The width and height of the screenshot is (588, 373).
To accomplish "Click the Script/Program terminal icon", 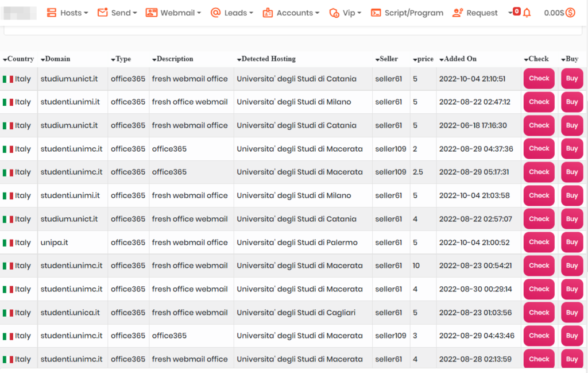I will pos(376,13).
